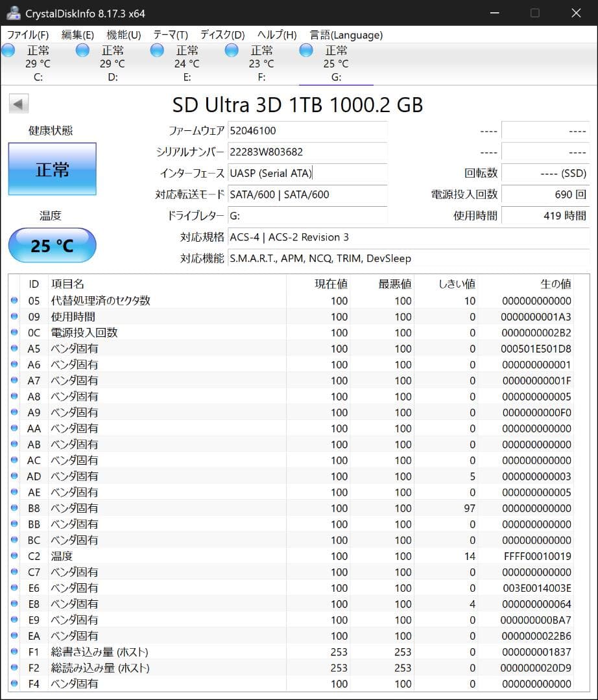Viewport: 598px width, 700px height.
Task: Click the status indicator dot for drive E:
Action: 156,49
